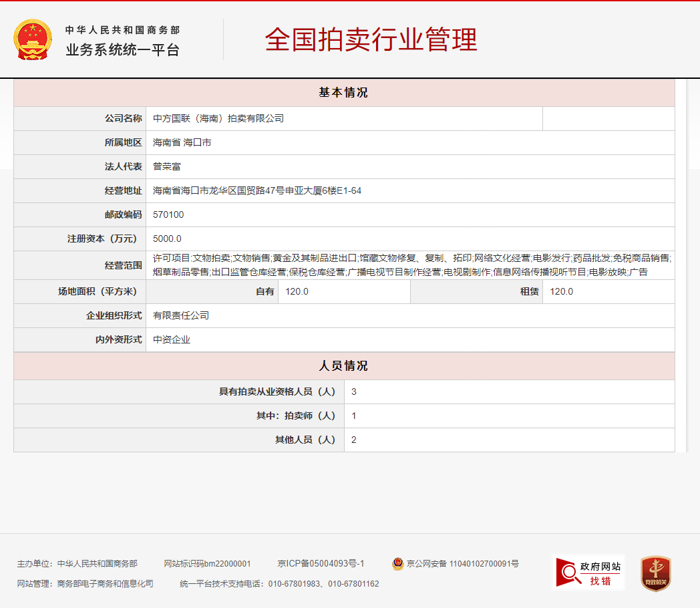The image size is (700, 608).
Task: Click the 基本情况 section header
Action: pyautogui.click(x=343, y=93)
